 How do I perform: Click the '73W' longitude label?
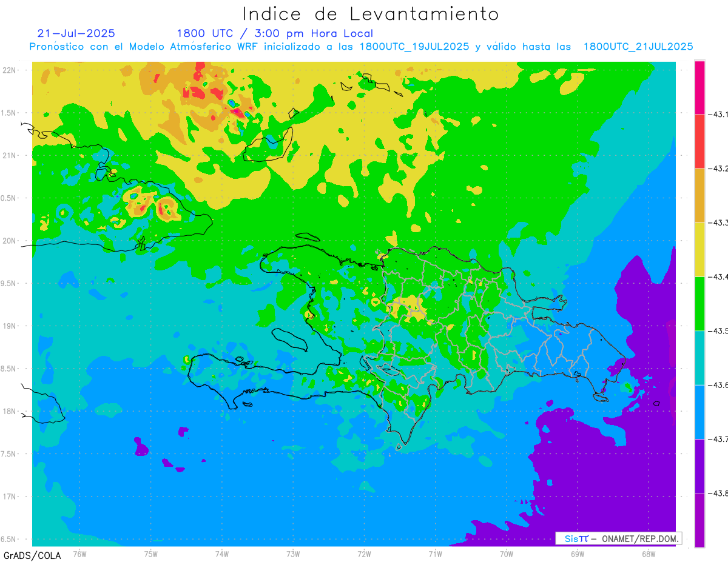tap(293, 554)
